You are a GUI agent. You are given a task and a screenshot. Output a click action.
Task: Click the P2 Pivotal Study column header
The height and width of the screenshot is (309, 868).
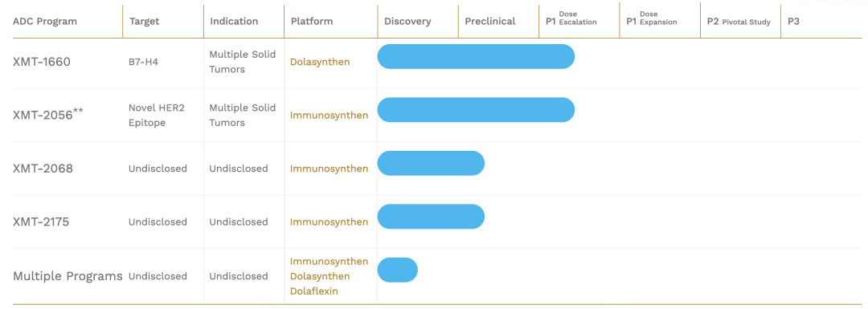click(x=739, y=22)
